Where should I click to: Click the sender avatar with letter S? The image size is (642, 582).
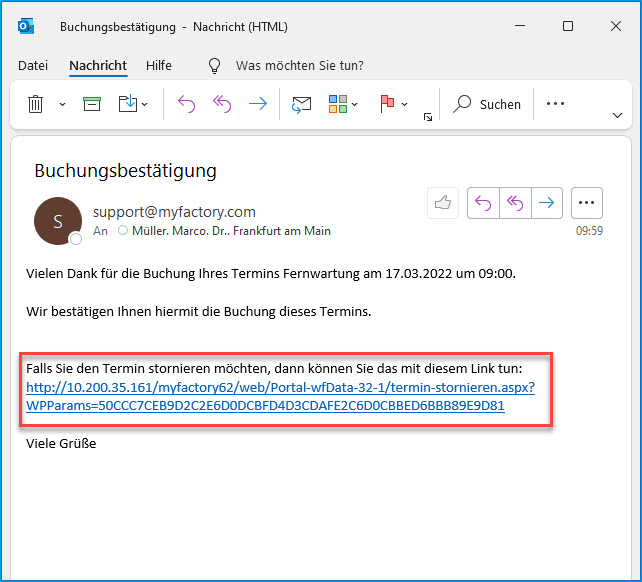click(58, 221)
